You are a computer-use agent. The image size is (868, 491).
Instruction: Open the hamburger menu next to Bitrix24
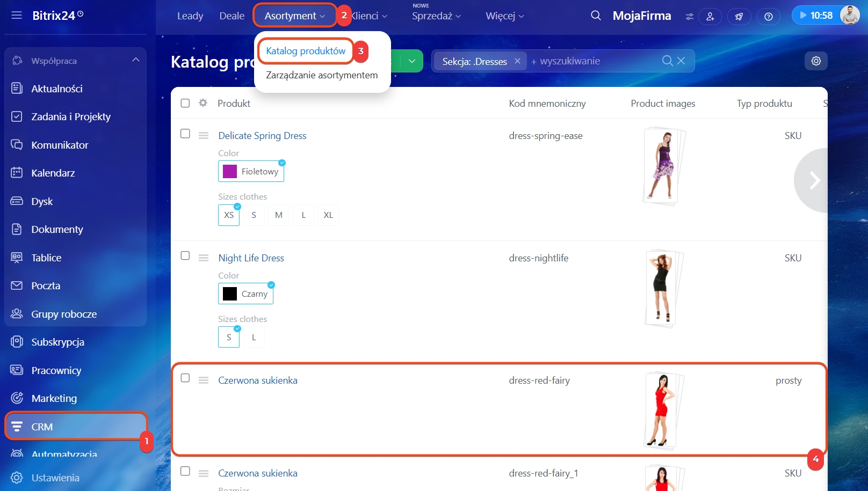(x=17, y=16)
